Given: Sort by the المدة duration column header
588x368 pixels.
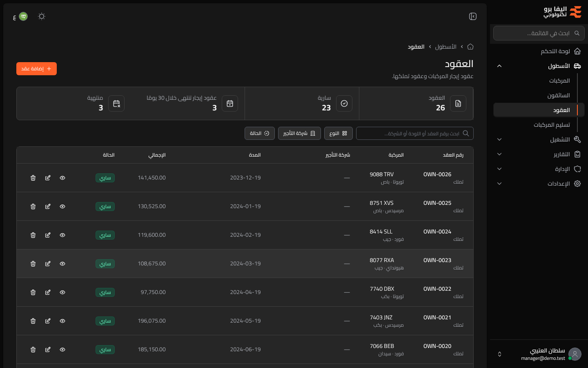Looking at the screenshot, I should (x=255, y=155).
